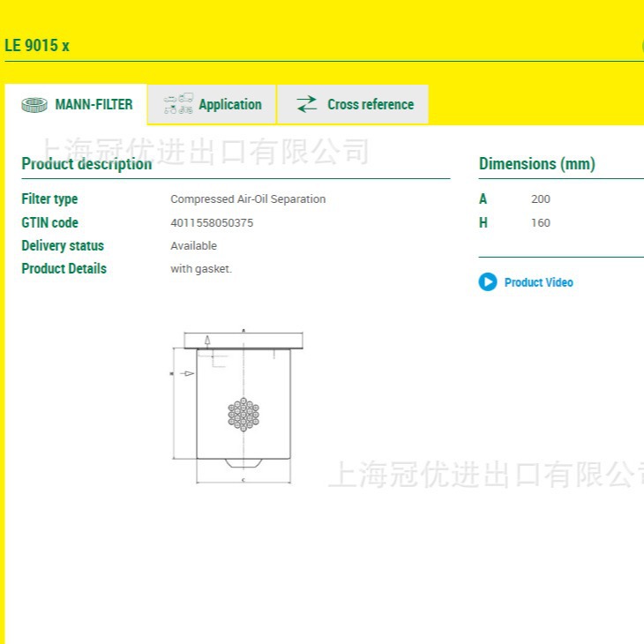Click the filter technical drawing image
The width and height of the screenshot is (644, 644).
click(237, 407)
